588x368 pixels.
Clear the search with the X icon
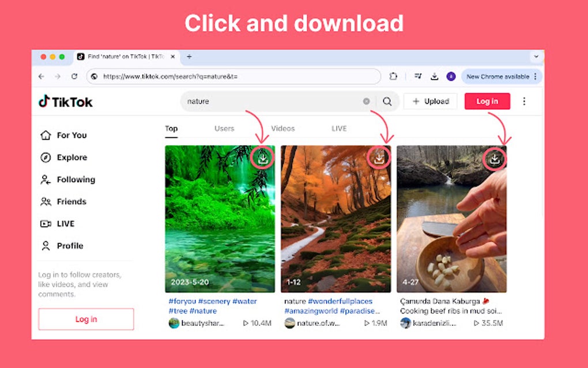367,101
